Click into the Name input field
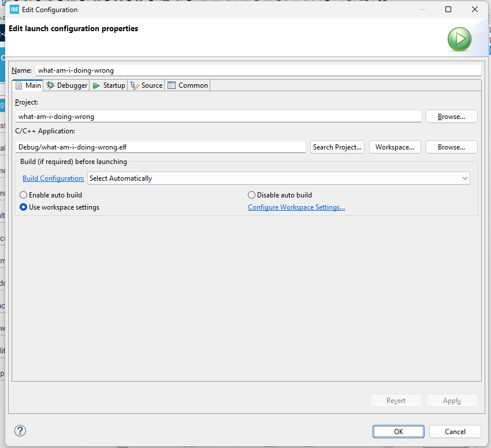The width and height of the screenshot is (491, 448). pos(257,70)
